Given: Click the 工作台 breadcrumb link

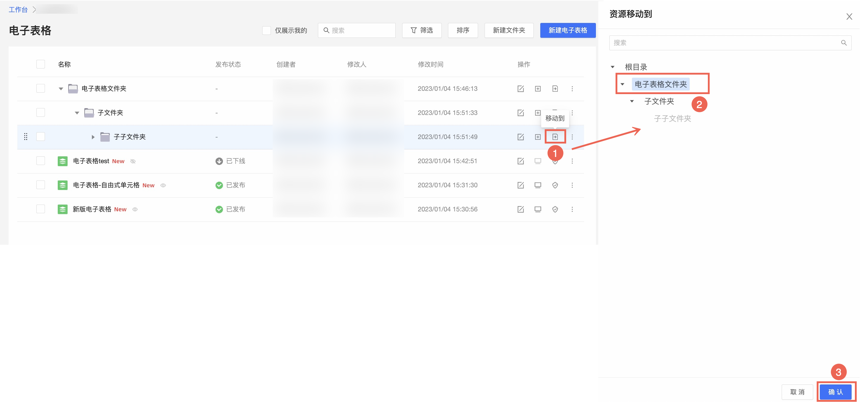Looking at the screenshot, I should [x=18, y=10].
